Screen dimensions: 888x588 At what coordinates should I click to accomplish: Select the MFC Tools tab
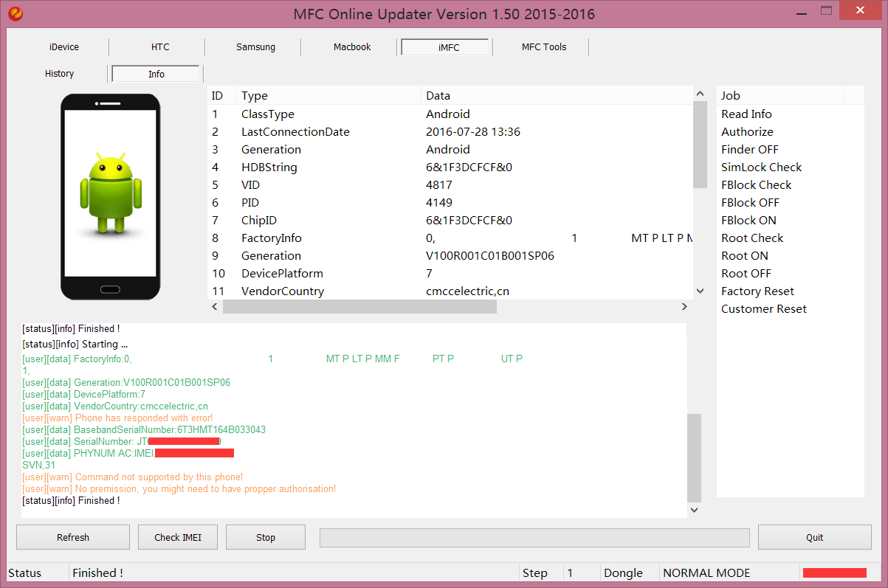(544, 47)
